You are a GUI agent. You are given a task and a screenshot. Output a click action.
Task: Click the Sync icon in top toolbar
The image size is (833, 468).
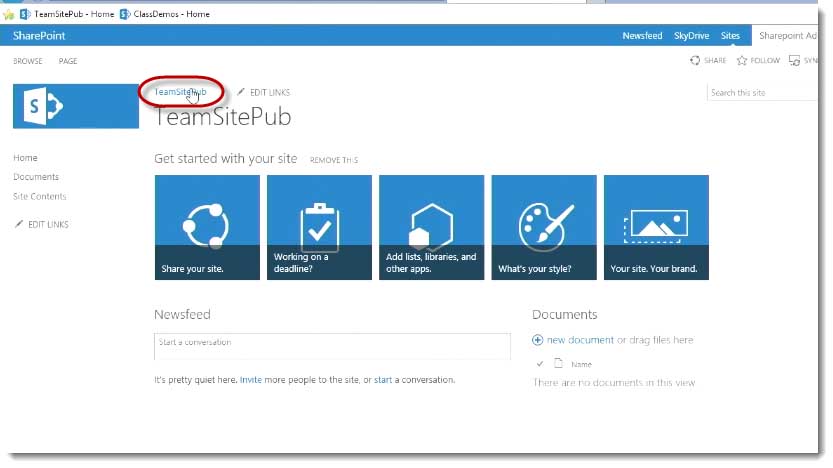[794, 61]
